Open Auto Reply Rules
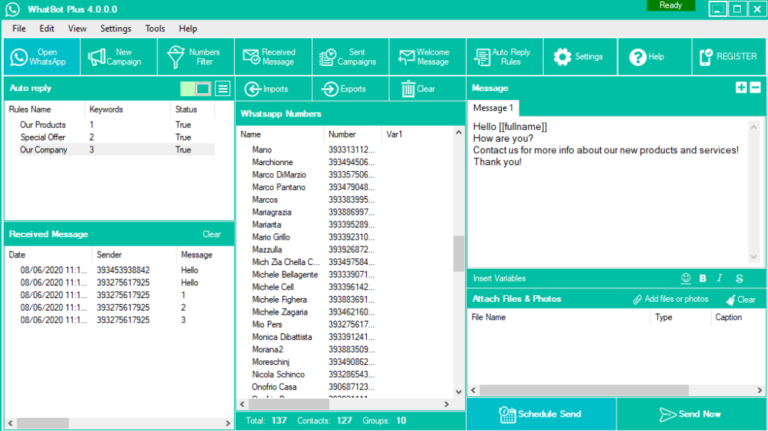 point(505,57)
